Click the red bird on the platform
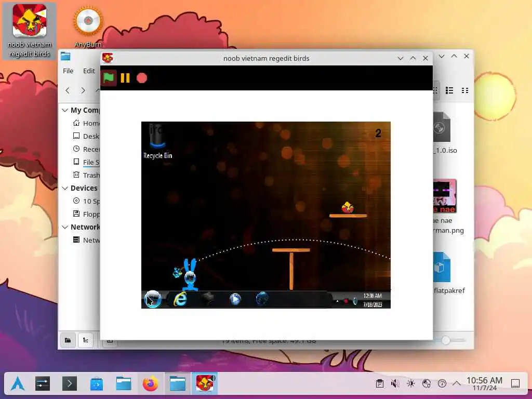Viewport: 532px width, 399px height. click(x=348, y=207)
